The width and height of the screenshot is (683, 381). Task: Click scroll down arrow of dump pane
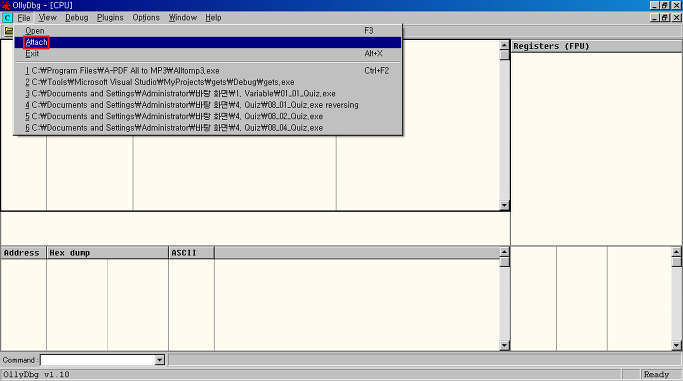click(x=504, y=345)
